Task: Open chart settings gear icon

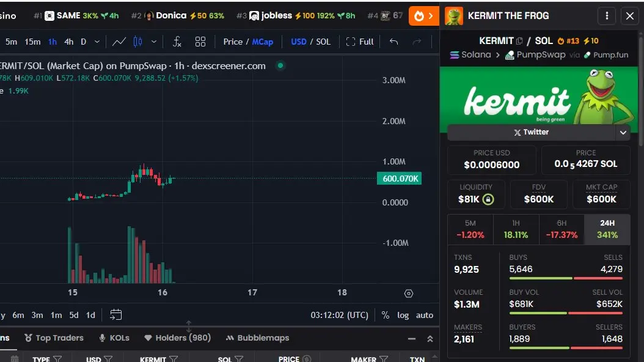Action: pos(408,294)
